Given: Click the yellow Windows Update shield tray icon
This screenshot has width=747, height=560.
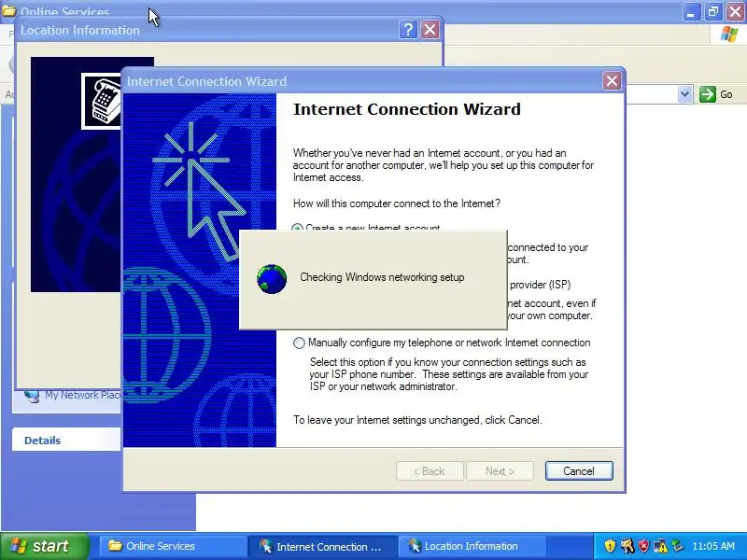Looking at the screenshot, I should click(610, 546).
